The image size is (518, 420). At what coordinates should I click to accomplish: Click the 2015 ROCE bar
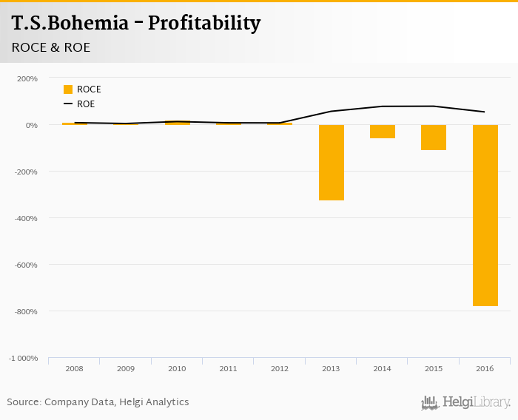click(434, 138)
